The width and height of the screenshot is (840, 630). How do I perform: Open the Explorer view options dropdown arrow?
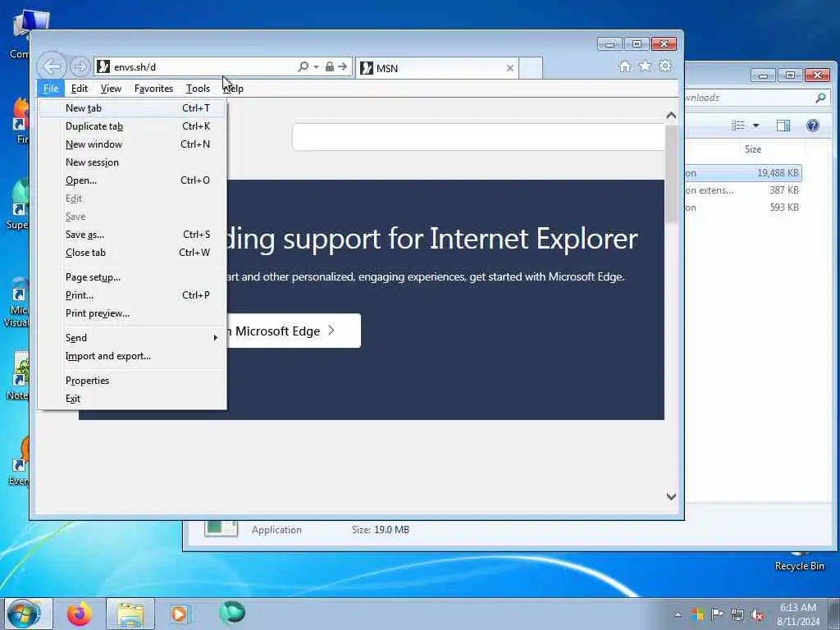[x=756, y=126]
